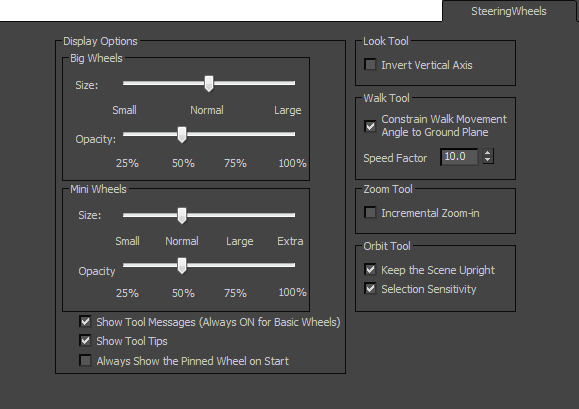Decrease Speed Factor with down arrow
Viewport: 579px width, 409px height.
pos(488,160)
